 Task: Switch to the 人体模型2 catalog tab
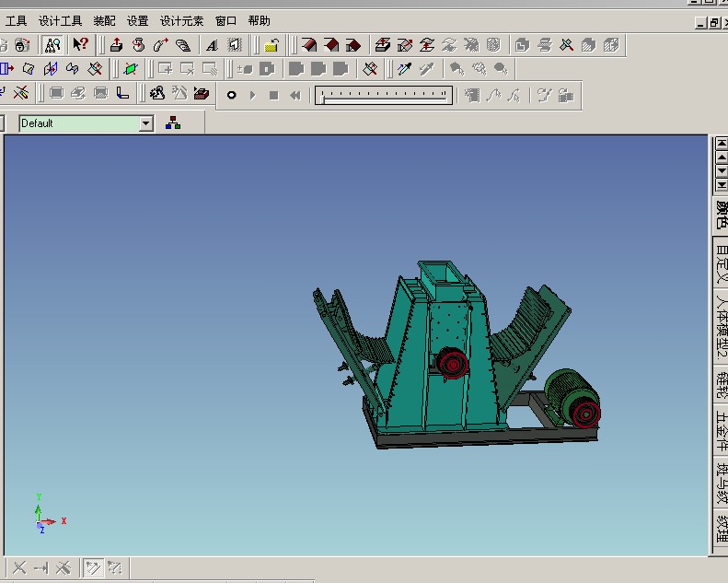pyautogui.click(x=721, y=326)
